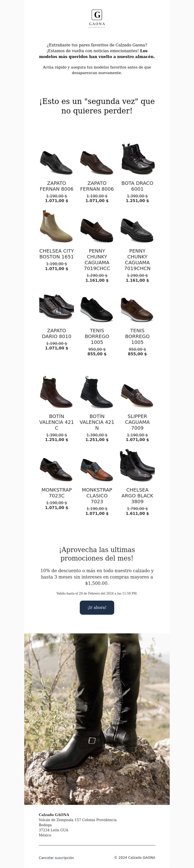The width and height of the screenshot is (194, 868).
Task: Select the Chelsea City Boston 1651 suede boot image
Action: click(57, 226)
